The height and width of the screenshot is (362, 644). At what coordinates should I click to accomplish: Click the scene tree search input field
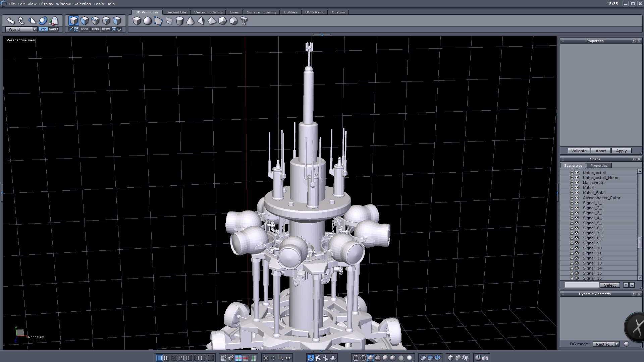(x=582, y=285)
